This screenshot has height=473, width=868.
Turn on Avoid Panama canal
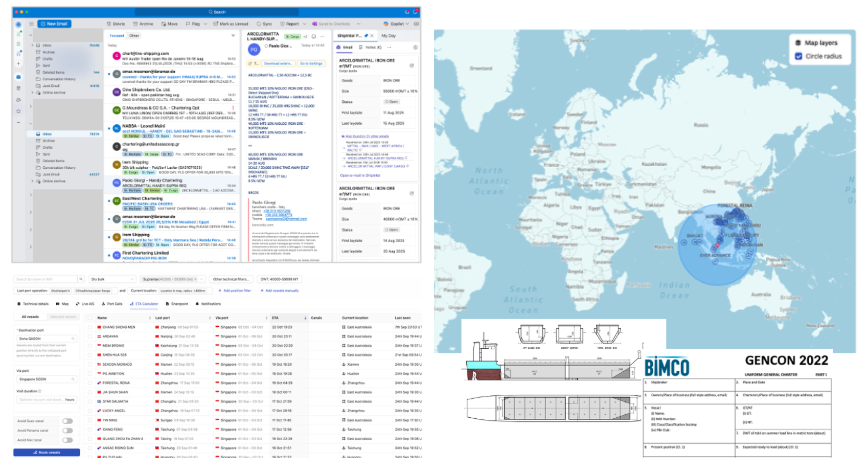pyautogui.click(x=68, y=430)
